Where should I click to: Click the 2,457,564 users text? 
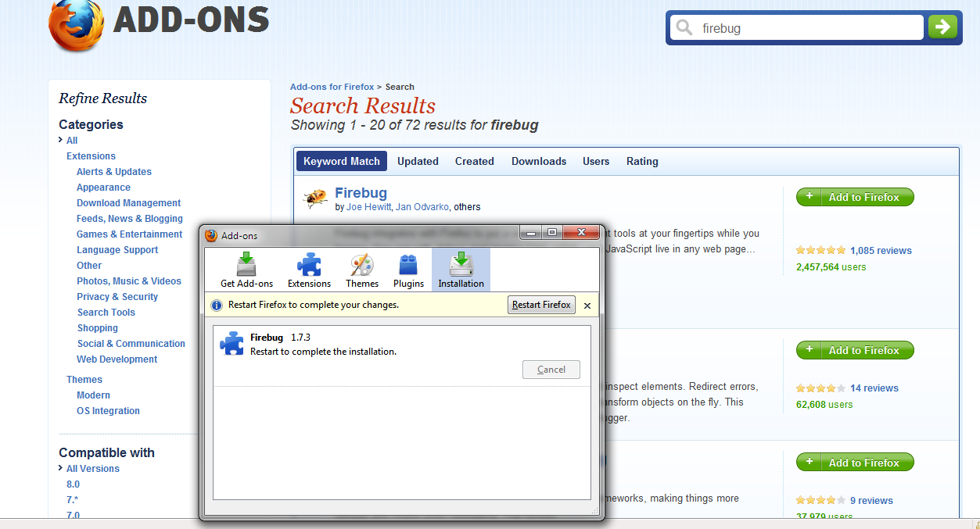tap(831, 267)
